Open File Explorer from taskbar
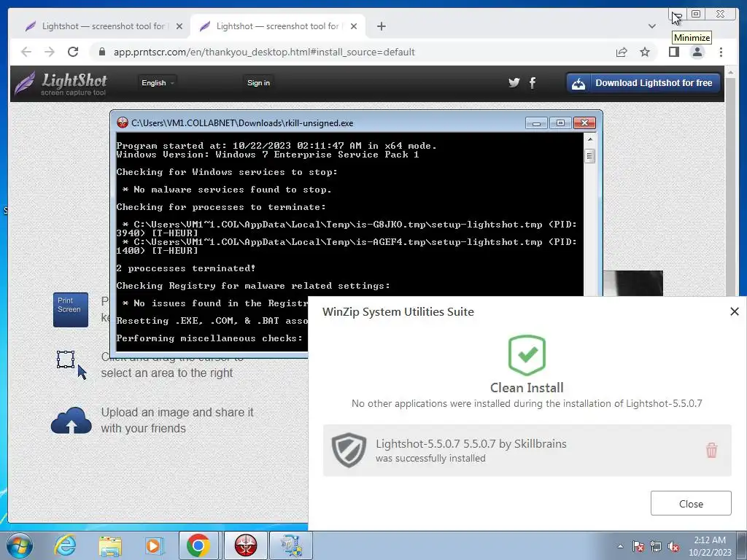Image resolution: width=747 pixels, height=560 pixels. click(110, 546)
